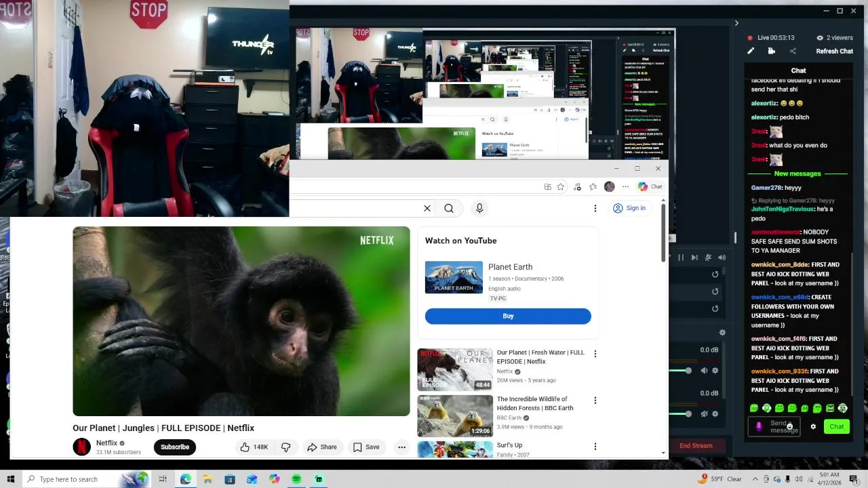Click the third reset arrow in the source list
The width and height of the screenshot is (868, 488).
715,308
